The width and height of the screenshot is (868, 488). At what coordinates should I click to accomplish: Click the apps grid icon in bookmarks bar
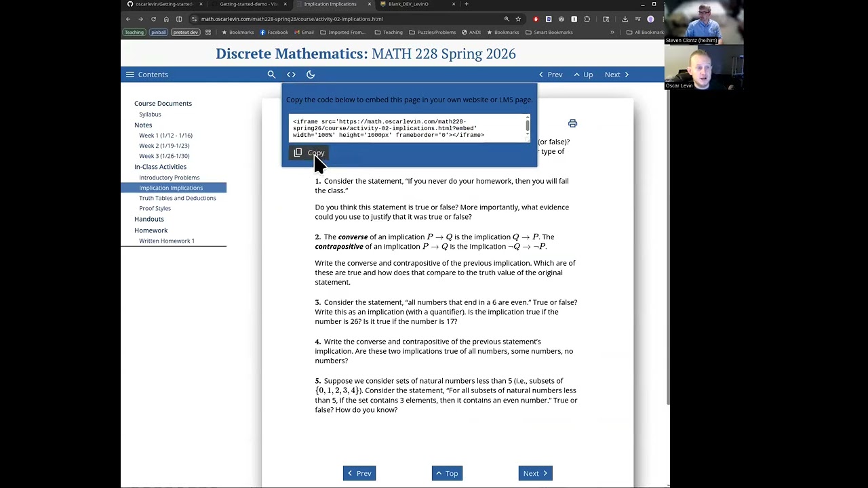coord(208,32)
